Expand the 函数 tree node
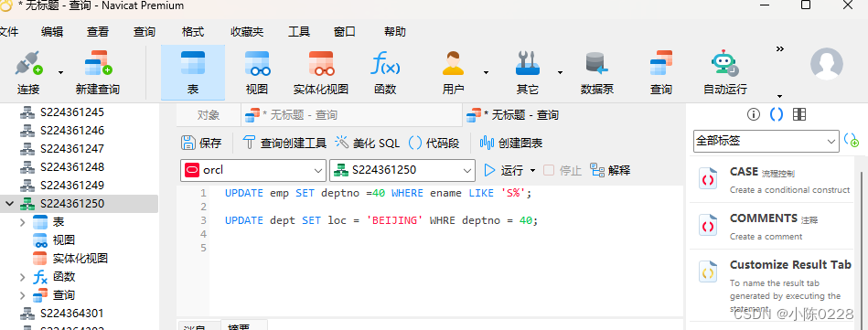 pyautogui.click(x=23, y=277)
